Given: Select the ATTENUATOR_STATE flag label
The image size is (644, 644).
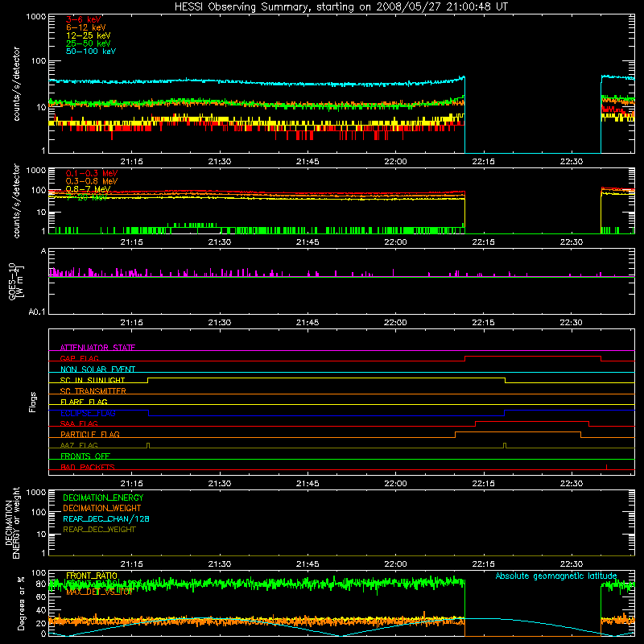Looking at the screenshot, I should [97, 348].
